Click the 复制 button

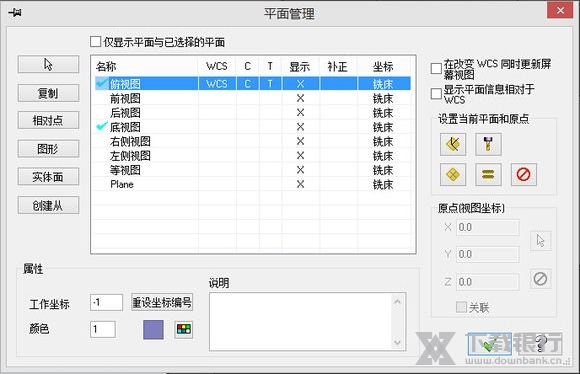[48, 93]
